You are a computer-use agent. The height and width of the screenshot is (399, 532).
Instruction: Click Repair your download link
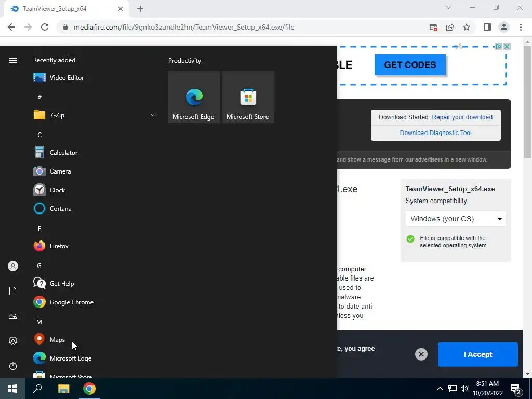click(462, 117)
